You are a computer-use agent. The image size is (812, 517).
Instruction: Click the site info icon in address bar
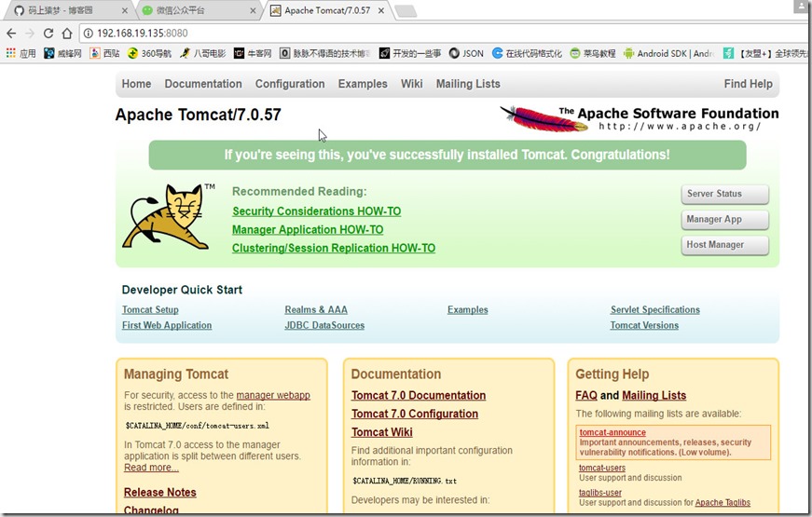[88, 34]
